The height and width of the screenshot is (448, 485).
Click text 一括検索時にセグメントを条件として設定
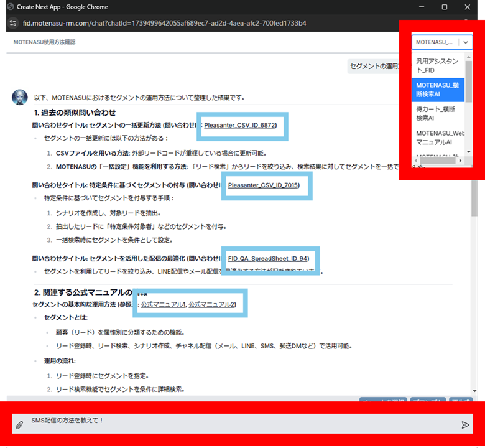pyautogui.click(x=114, y=240)
